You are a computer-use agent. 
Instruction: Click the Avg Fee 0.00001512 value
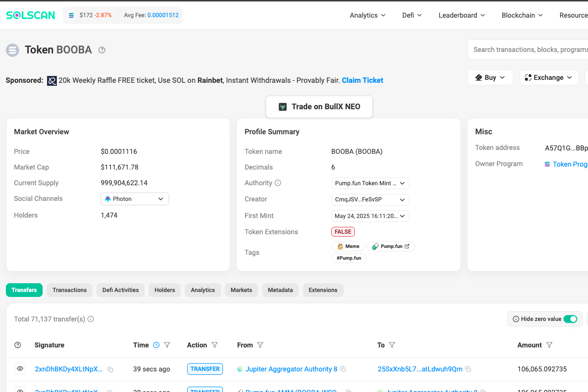pyautogui.click(x=164, y=15)
